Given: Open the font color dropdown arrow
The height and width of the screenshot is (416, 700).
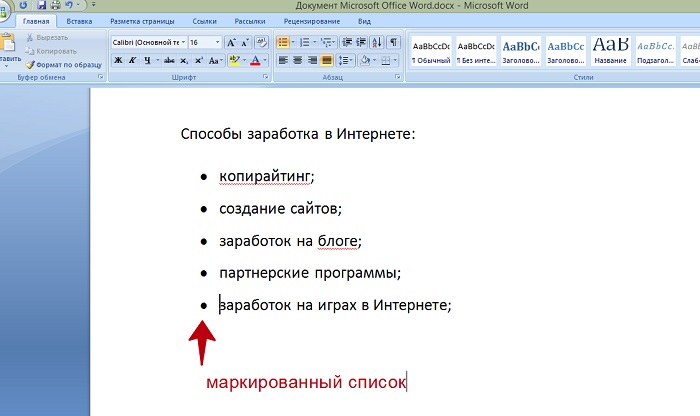Looking at the screenshot, I should tap(265, 60).
